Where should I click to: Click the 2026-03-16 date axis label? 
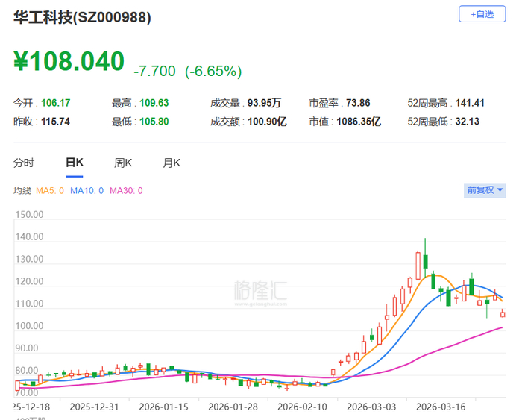pos(441,407)
